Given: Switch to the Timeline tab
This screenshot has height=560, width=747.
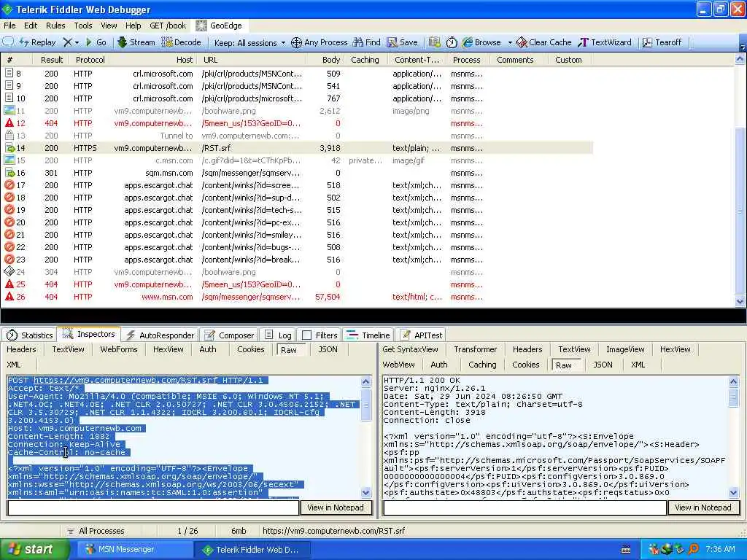Looking at the screenshot, I should pyautogui.click(x=368, y=335).
